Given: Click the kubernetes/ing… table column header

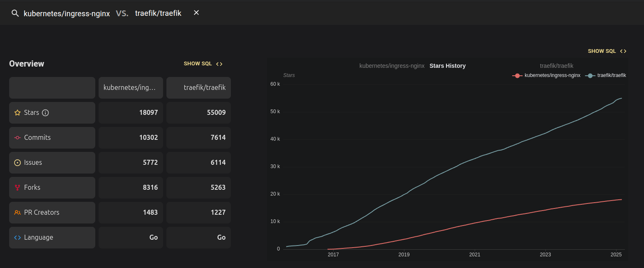Looking at the screenshot, I should pos(130,88).
